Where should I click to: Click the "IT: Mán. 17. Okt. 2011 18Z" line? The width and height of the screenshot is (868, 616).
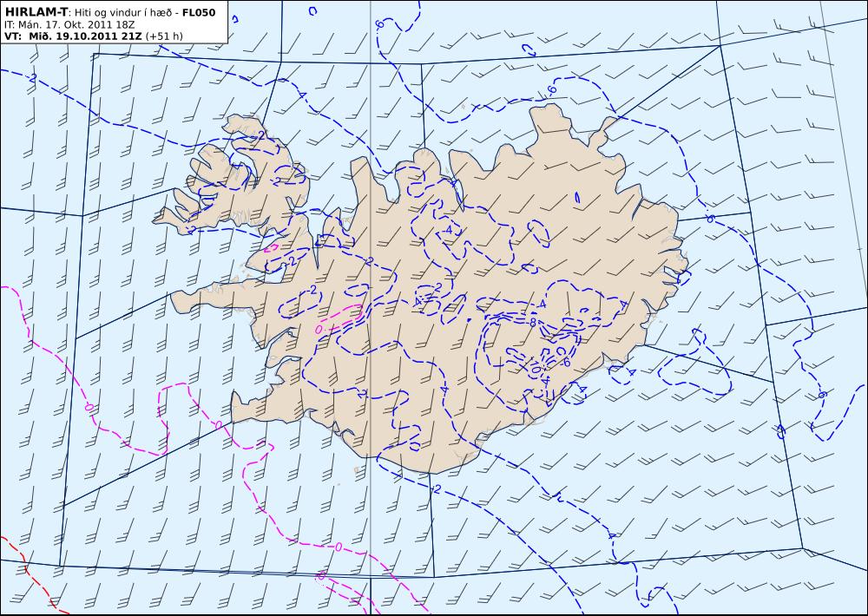[x=69, y=25]
